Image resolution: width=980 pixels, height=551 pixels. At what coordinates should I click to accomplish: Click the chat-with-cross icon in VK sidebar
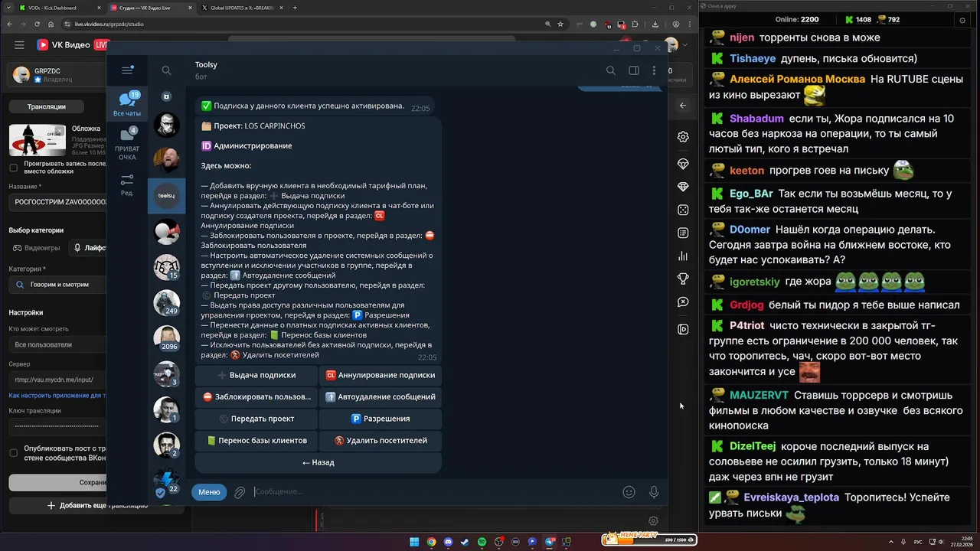coord(683,302)
